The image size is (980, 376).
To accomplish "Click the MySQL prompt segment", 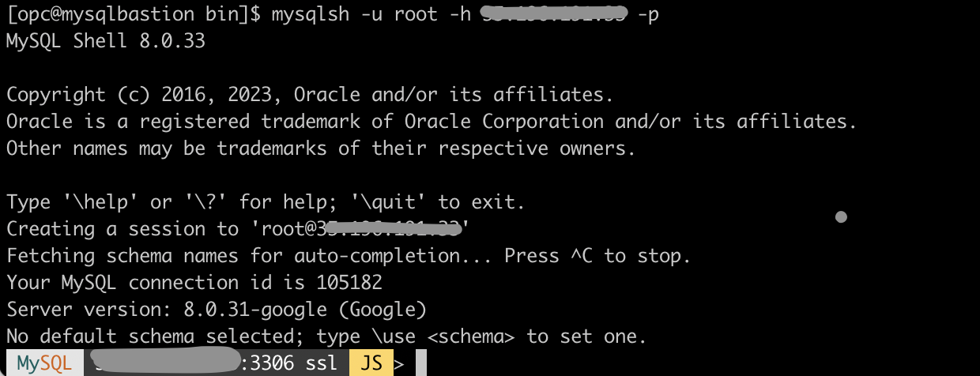I will click(44, 363).
